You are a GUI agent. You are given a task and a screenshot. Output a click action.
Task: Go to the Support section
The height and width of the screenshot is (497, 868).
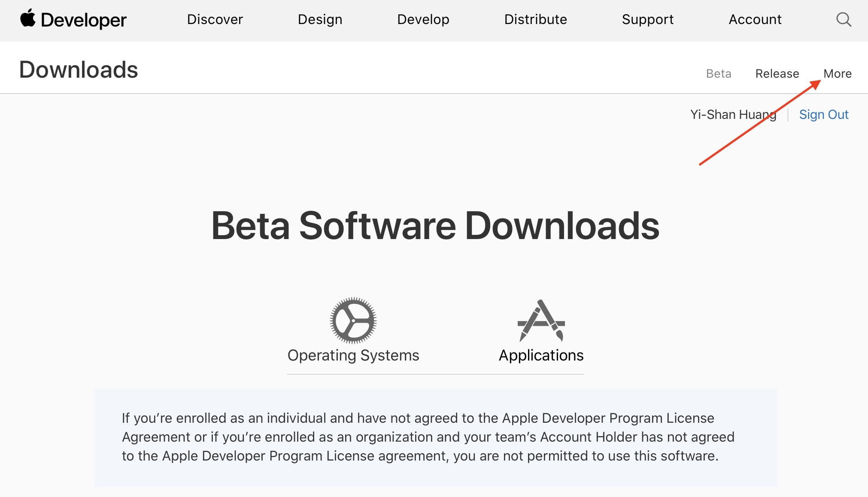(x=647, y=19)
